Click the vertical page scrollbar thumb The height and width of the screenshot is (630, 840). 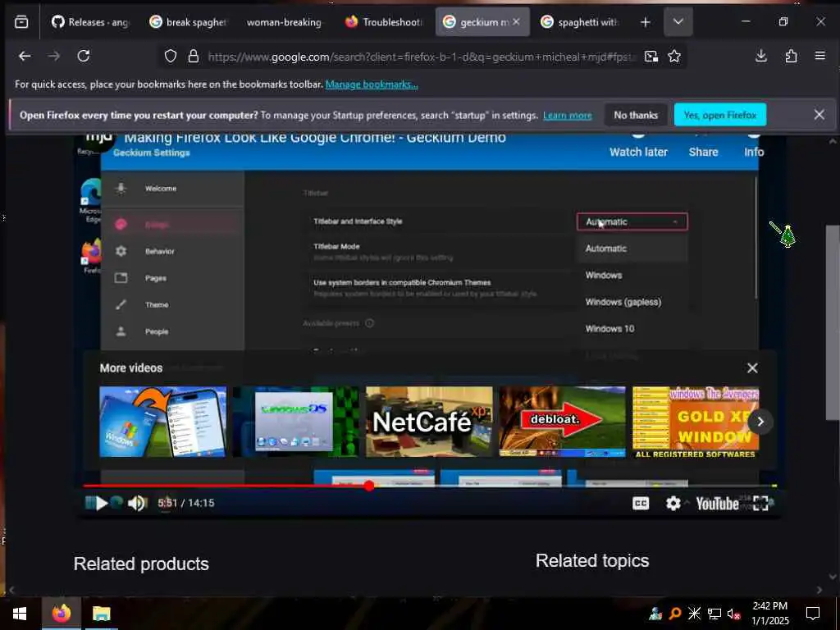point(832,322)
